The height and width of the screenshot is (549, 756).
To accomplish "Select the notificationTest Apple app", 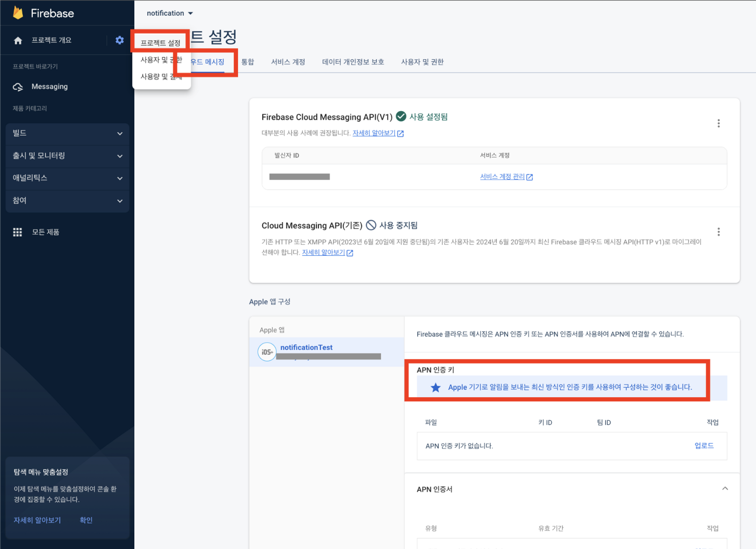I will point(327,352).
